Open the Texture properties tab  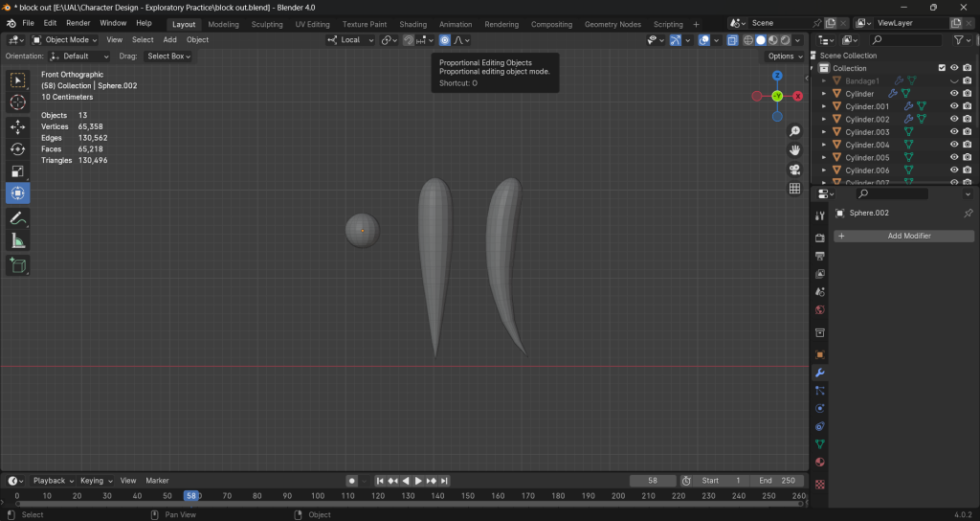pos(820,485)
